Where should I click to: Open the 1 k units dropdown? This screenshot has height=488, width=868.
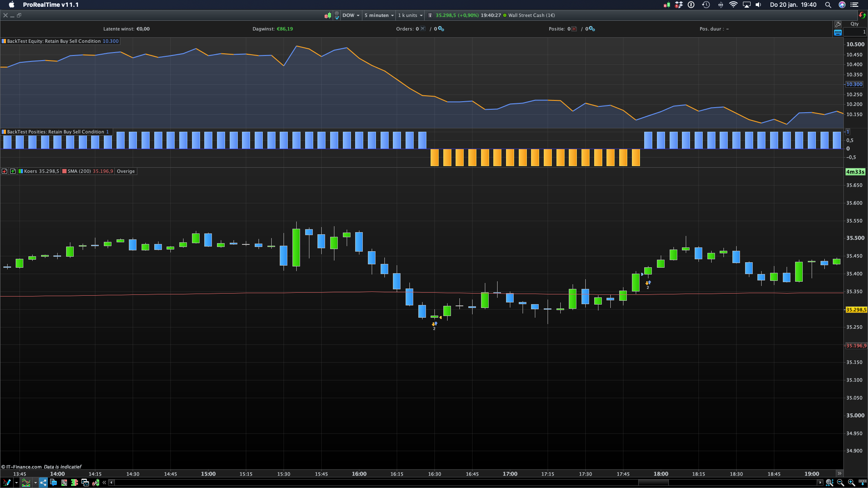point(410,15)
